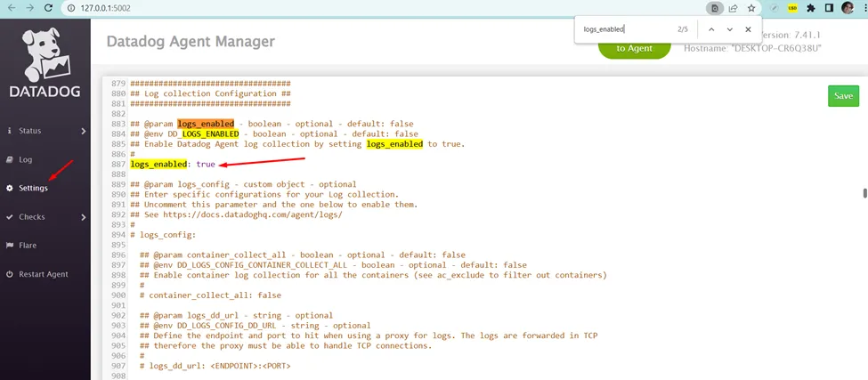Toggle the browser side panel icon
The height and width of the screenshot is (380, 868).
(x=829, y=8)
